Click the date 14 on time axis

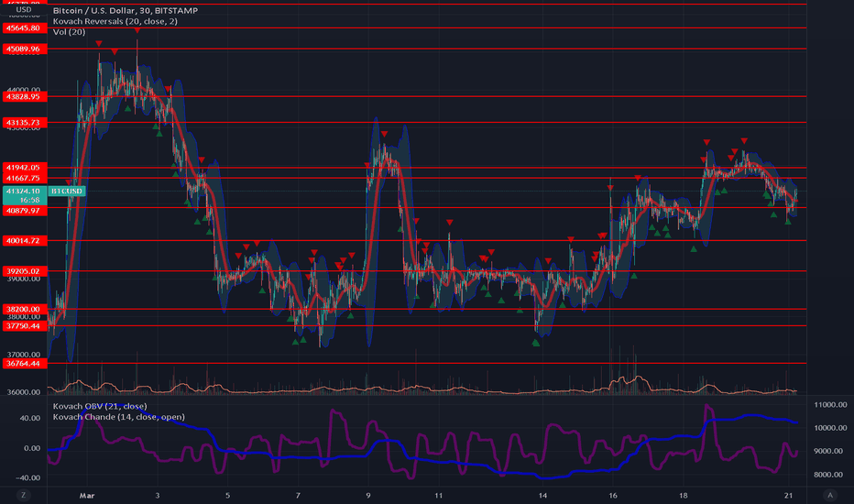(x=542, y=495)
